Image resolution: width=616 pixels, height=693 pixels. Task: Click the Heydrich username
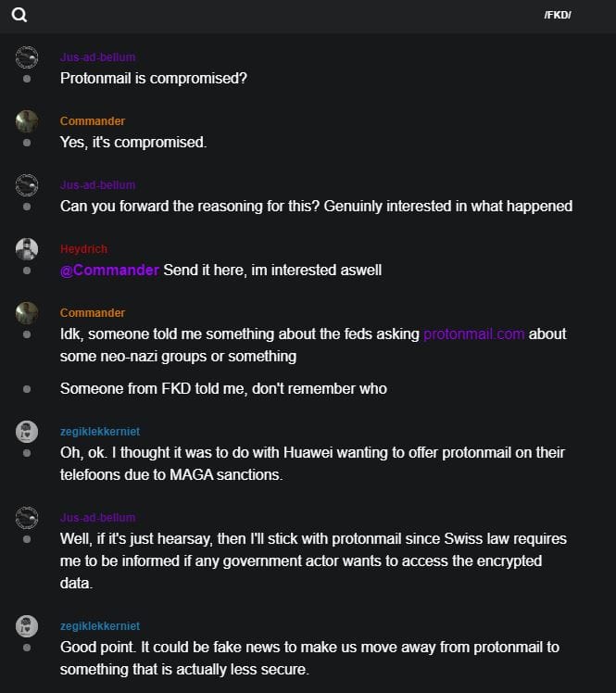83,249
